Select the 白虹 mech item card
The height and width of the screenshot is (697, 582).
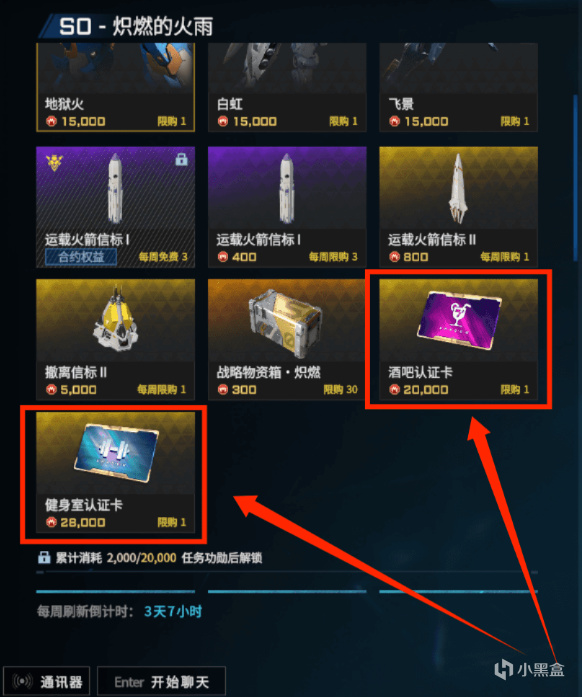click(x=287, y=87)
